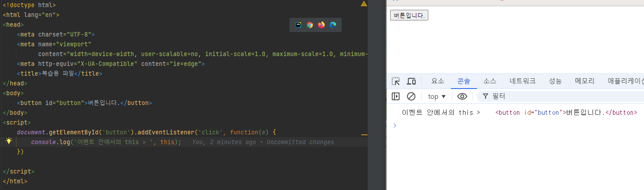Viewport: 644px width, 190px height.
Task: Click the <title>복습용 파일</title> line
Action: (x=59, y=73)
